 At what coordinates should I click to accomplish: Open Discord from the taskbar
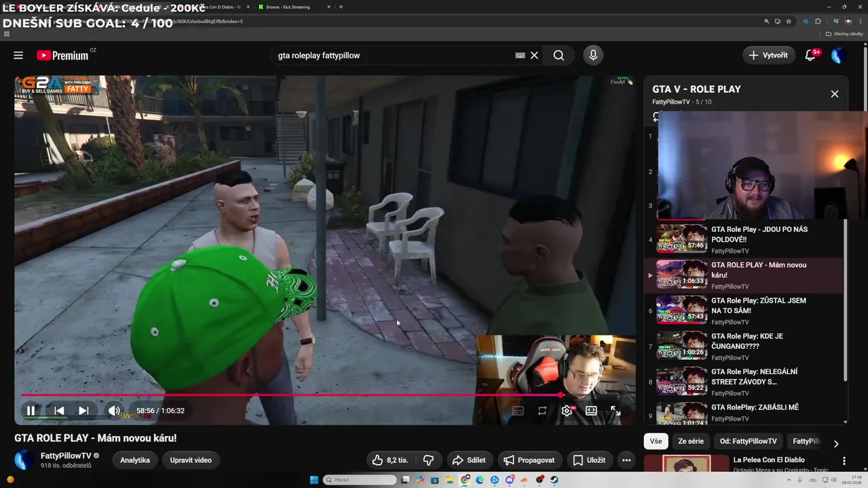pos(510,480)
